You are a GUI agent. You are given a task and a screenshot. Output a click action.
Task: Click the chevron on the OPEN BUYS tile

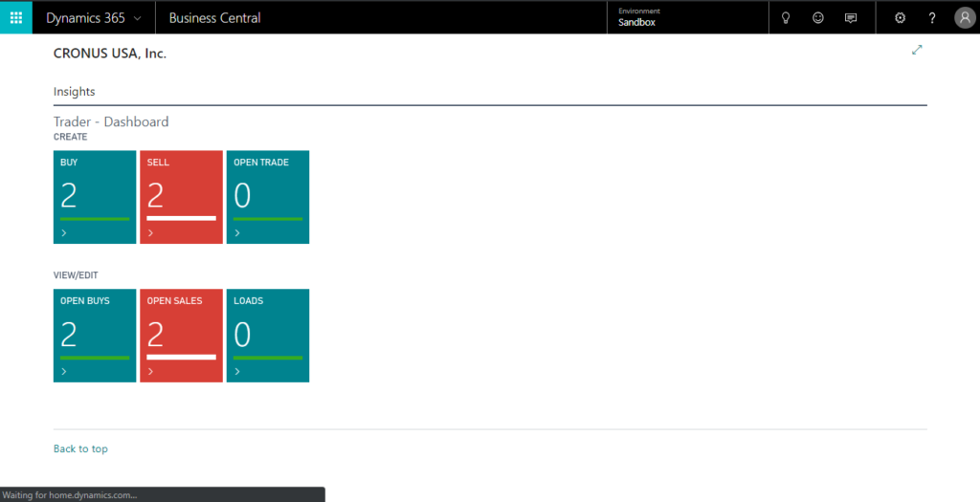64,372
